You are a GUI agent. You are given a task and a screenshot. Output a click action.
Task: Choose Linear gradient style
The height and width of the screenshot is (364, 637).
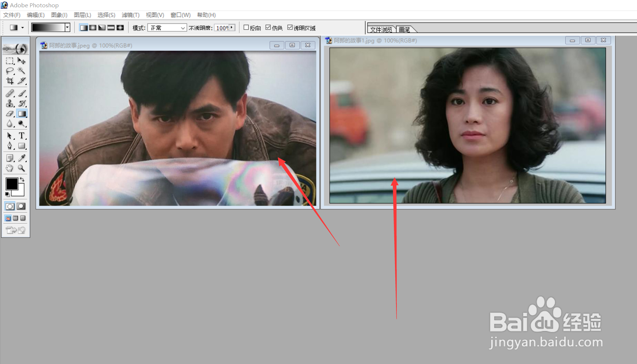(x=84, y=28)
